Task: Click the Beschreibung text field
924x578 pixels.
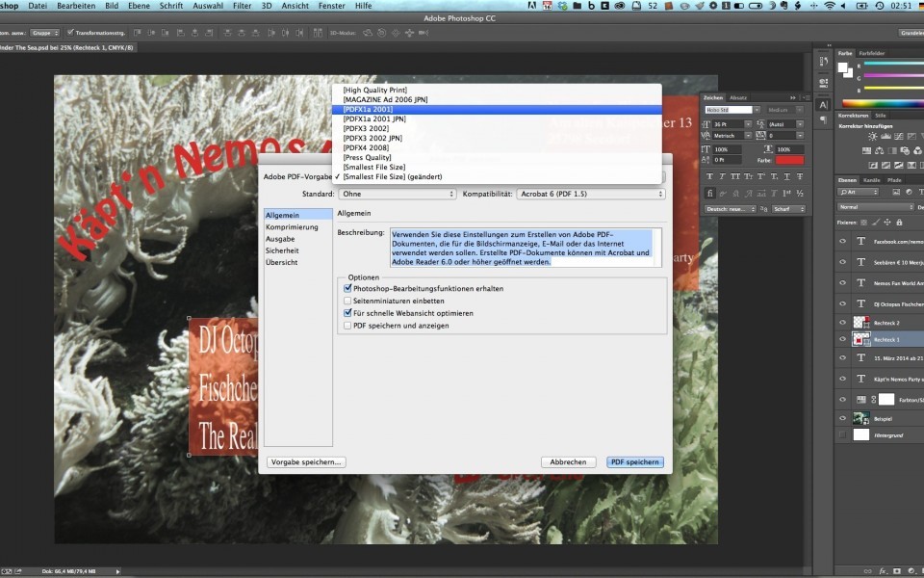Action: click(x=526, y=248)
